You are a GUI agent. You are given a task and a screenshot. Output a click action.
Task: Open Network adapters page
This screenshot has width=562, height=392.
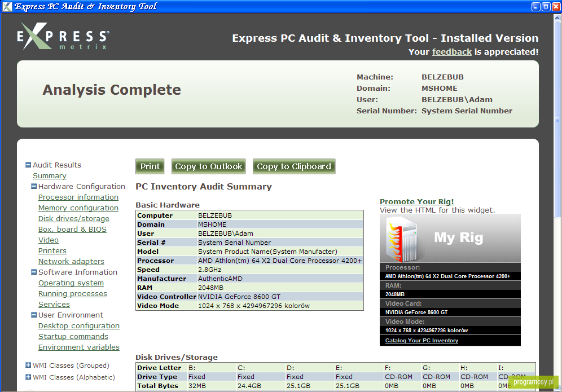[71, 262]
